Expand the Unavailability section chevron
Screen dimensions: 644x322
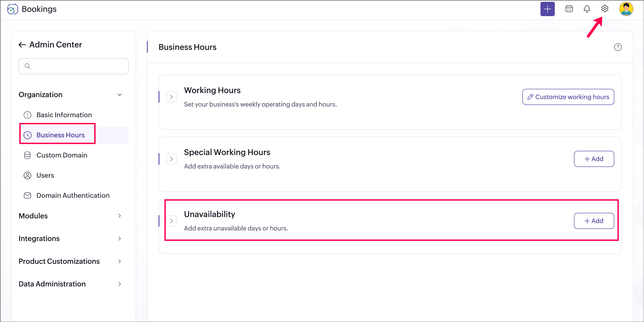click(x=172, y=221)
